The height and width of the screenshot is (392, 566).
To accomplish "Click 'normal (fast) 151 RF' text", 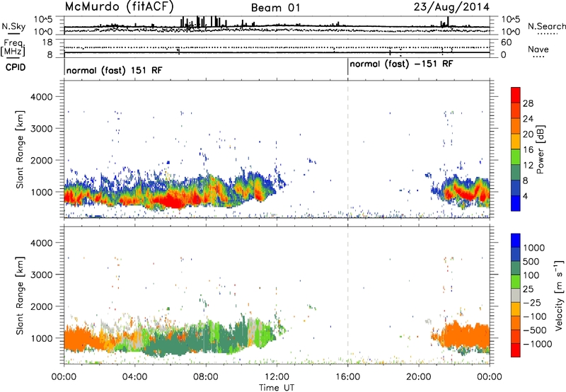I will tap(114, 70).
